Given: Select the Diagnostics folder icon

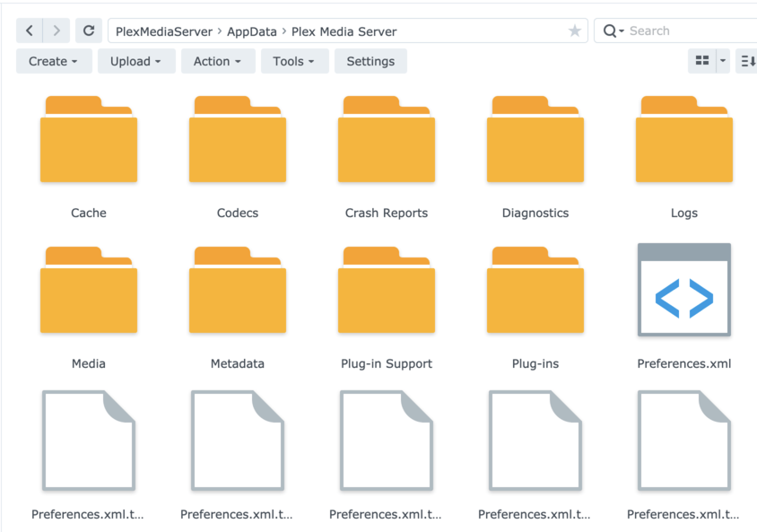Looking at the screenshot, I should click(535, 140).
